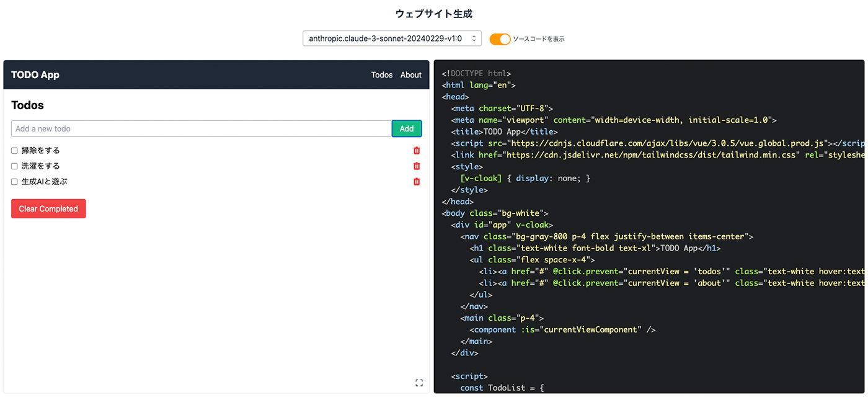Click the const TodoList code line
Viewport: 868px width, 410px height.
[x=502, y=388]
